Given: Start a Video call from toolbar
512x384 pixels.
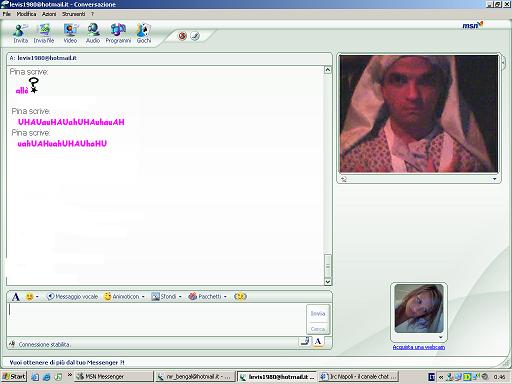Looking at the screenshot, I should [70, 33].
